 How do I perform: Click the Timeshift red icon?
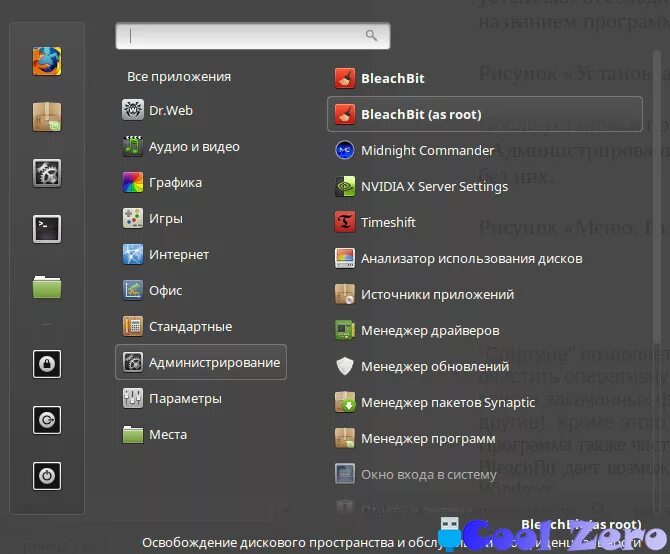click(345, 222)
